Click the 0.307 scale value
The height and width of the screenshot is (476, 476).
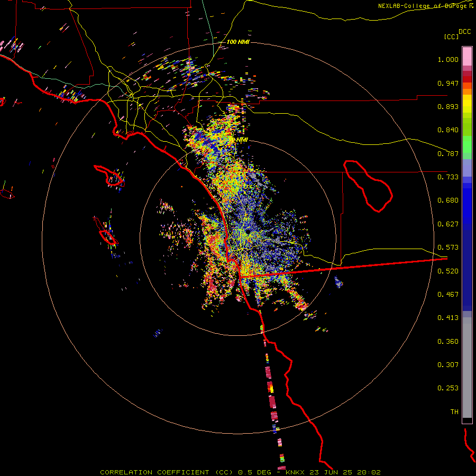(x=448, y=365)
